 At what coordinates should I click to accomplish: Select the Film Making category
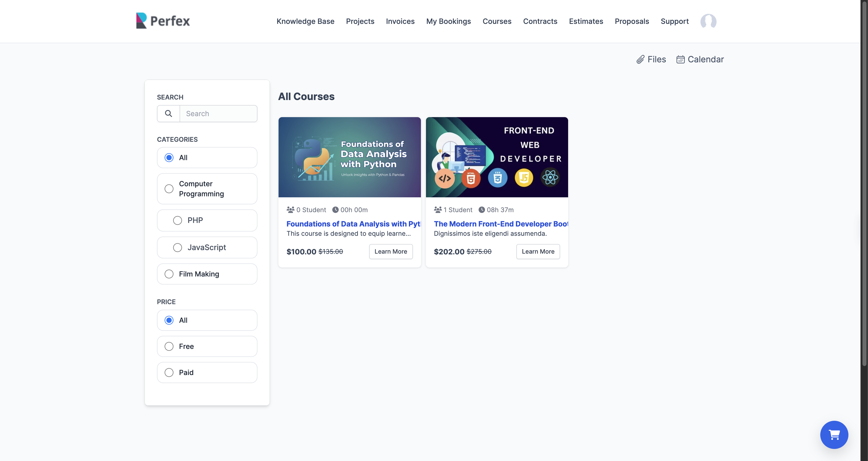169,274
